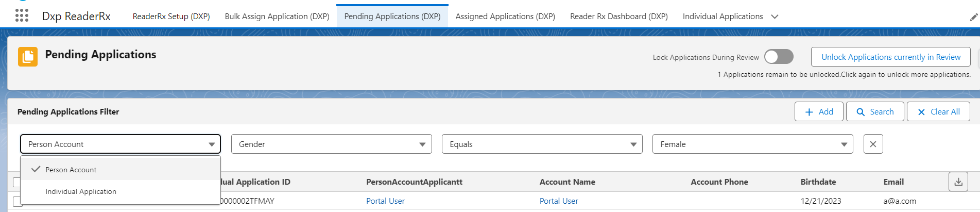This screenshot has width=980, height=212.
Task: Open Portal User link under Account Name
Action: tap(558, 201)
